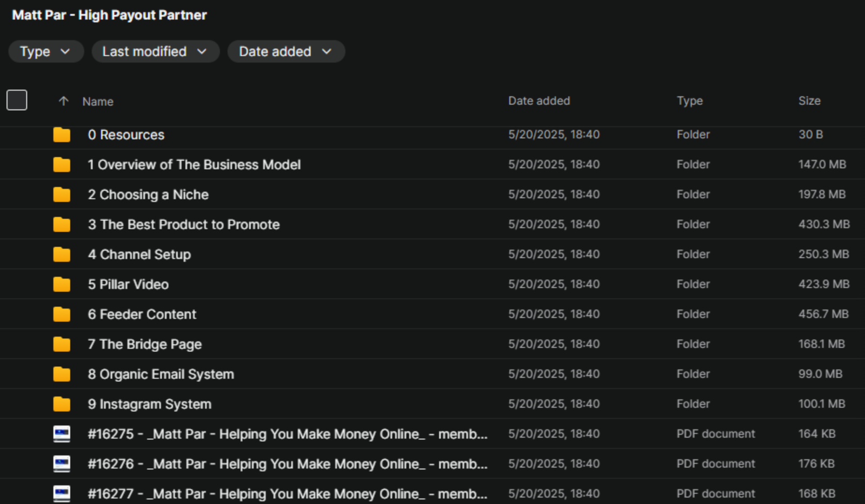The width and height of the screenshot is (865, 504).
Task: Click the PDF icon for file #16275
Action: click(62, 434)
